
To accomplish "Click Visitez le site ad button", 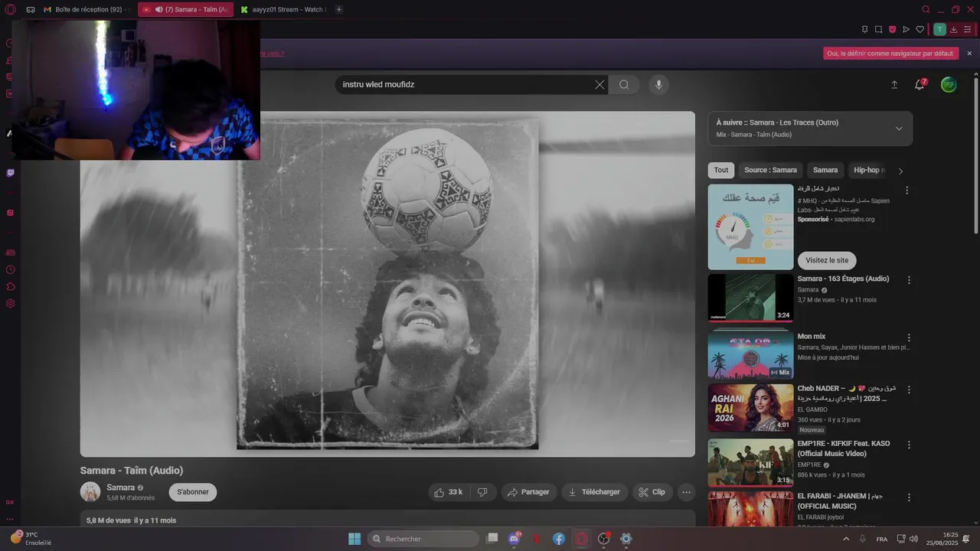I will tap(827, 260).
